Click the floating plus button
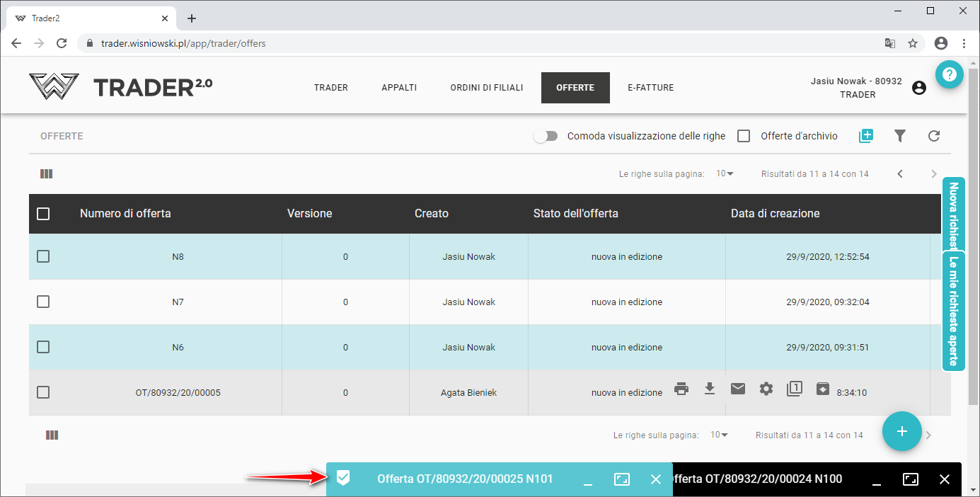Image resolution: width=980 pixels, height=497 pixels. tap(901, 430)
